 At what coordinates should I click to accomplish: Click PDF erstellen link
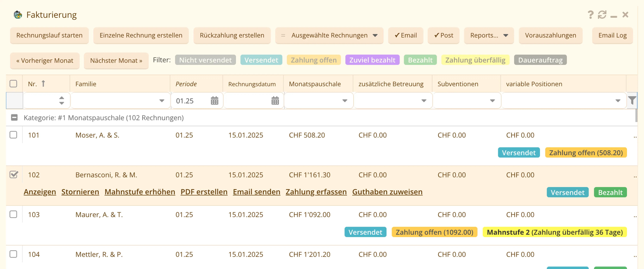coord(204,192)
